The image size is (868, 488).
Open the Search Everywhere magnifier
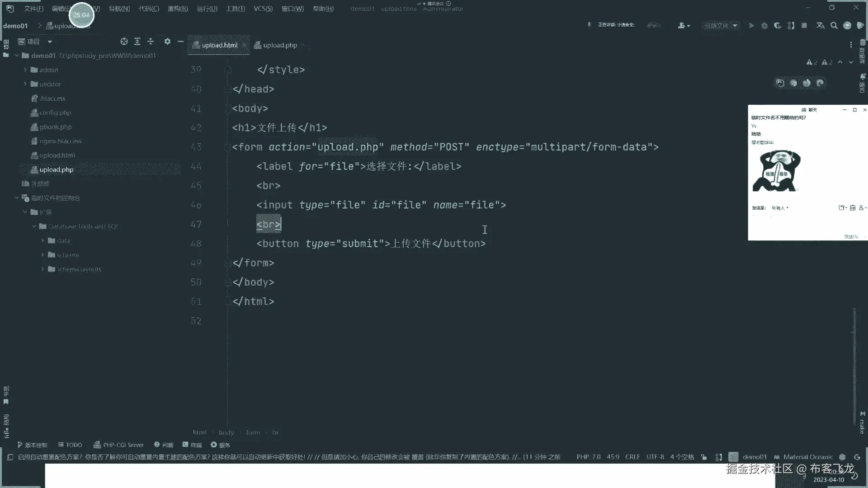pyautogui.click(x=834, y=26)
